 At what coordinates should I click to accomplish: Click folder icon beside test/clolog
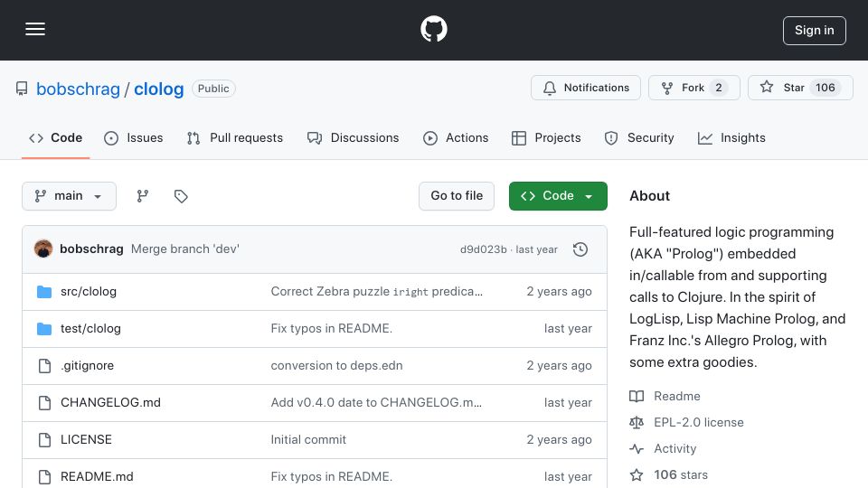44,329
